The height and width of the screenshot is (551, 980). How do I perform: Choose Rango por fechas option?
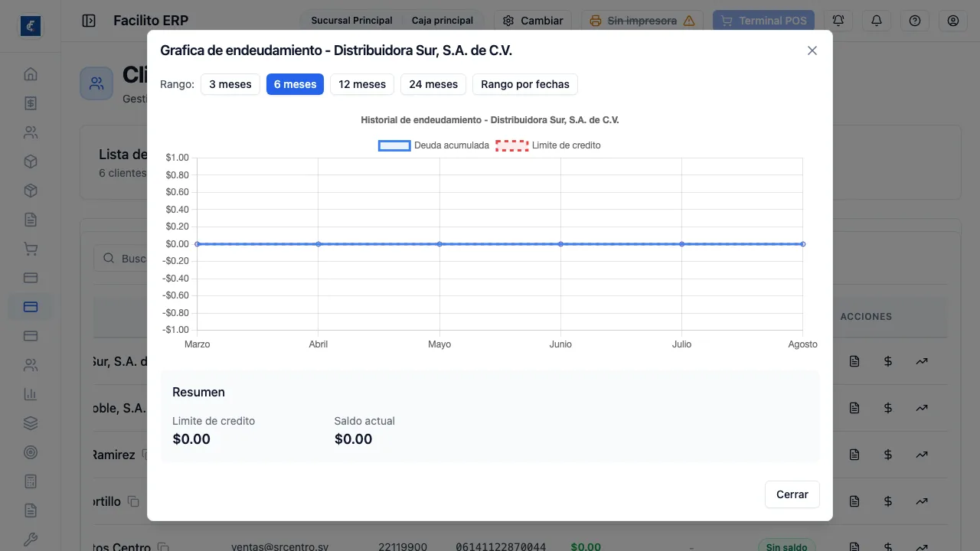(x=525, y=84)
